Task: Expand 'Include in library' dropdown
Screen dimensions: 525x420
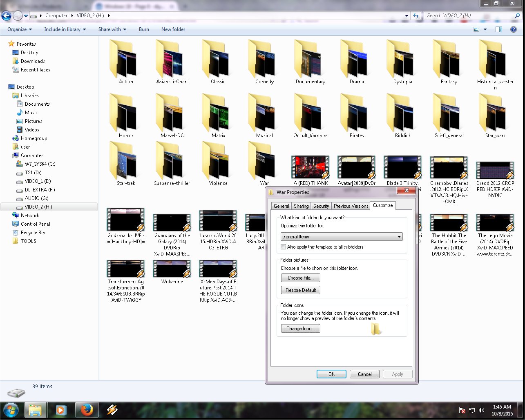Action: pos(65,29)
